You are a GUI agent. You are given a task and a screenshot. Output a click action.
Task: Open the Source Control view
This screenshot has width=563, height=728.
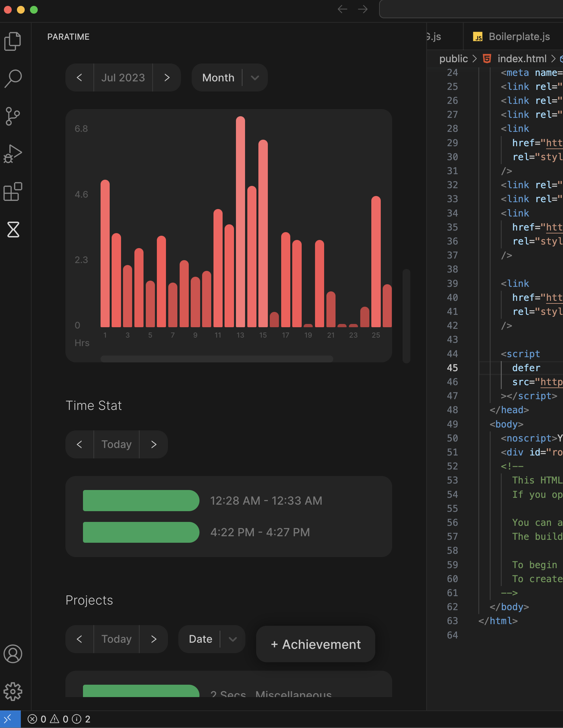13,116
